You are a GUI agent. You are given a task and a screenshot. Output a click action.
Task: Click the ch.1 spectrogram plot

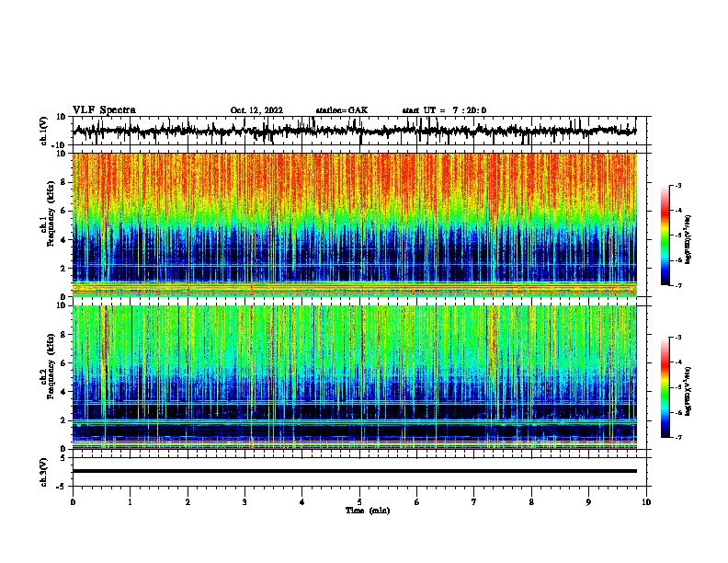(355, 224)
